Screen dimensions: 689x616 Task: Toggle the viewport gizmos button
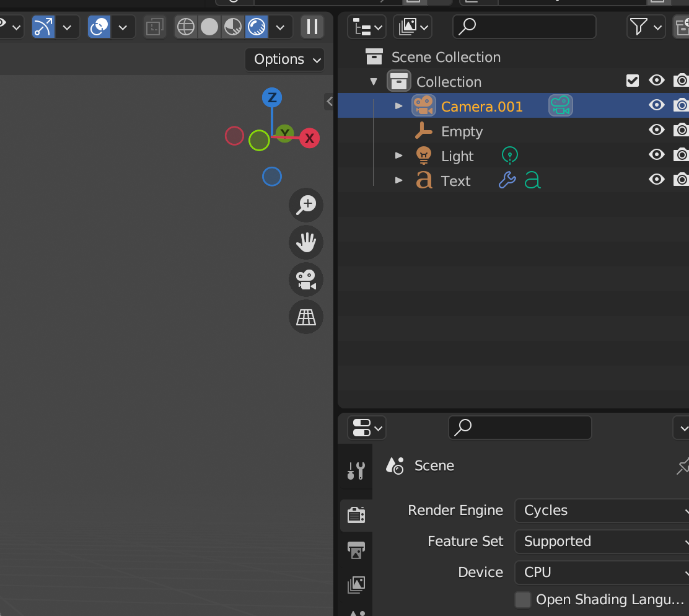(43, 27)
